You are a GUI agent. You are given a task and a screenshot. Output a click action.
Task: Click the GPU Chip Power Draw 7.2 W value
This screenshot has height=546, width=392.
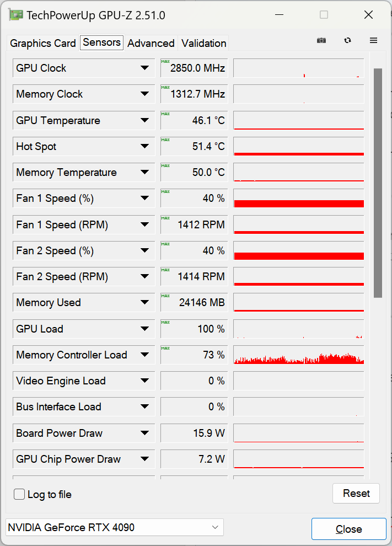194,459
